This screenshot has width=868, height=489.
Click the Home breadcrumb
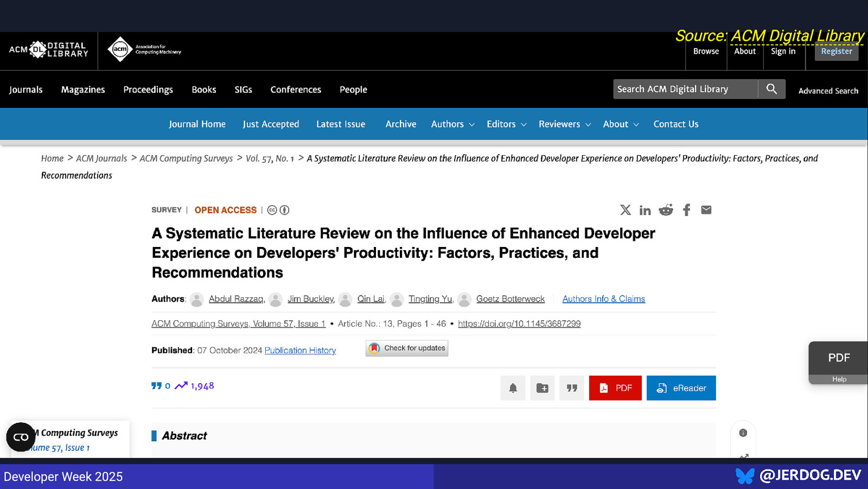pyautogui.click(x=52, y=158)
